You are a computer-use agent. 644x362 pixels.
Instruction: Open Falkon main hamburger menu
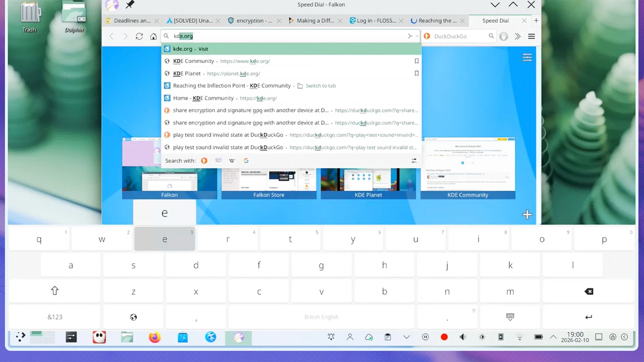point(531,36)
